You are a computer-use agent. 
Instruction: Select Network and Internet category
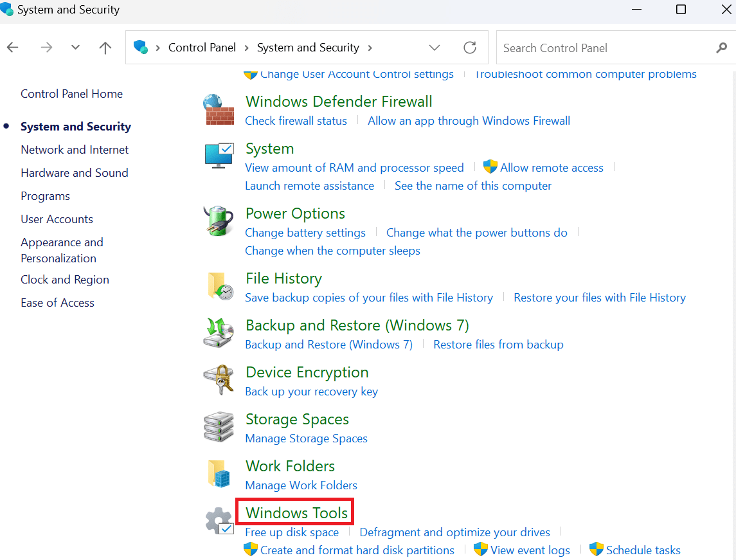tap(75, 149)
